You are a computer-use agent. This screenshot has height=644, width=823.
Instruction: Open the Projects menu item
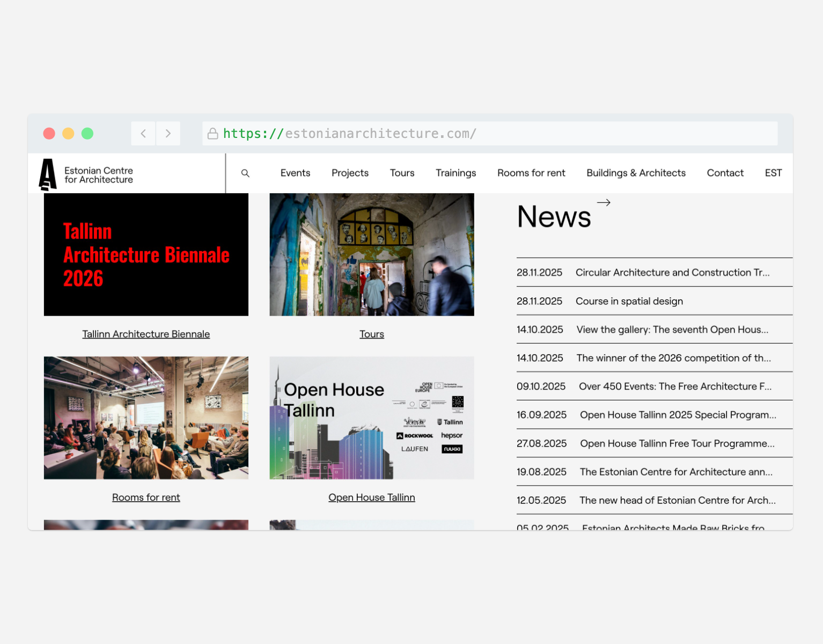[x=350, y=173]
